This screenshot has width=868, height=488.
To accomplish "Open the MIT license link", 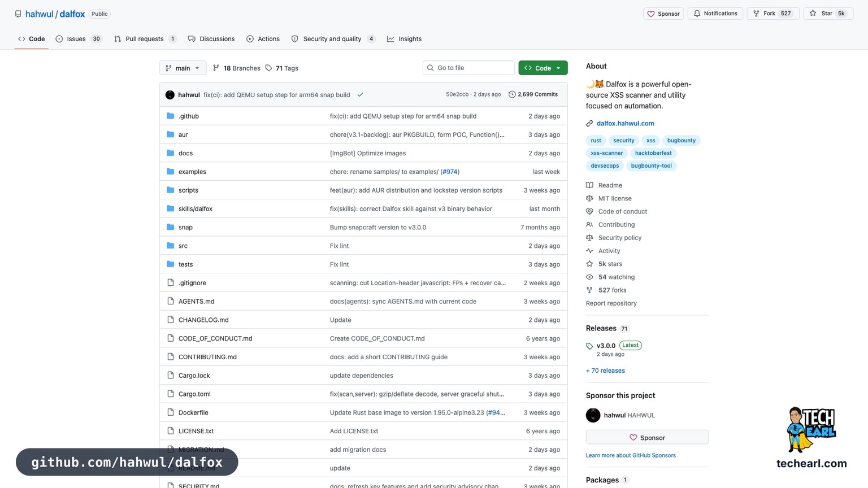I will click(615, 198).
